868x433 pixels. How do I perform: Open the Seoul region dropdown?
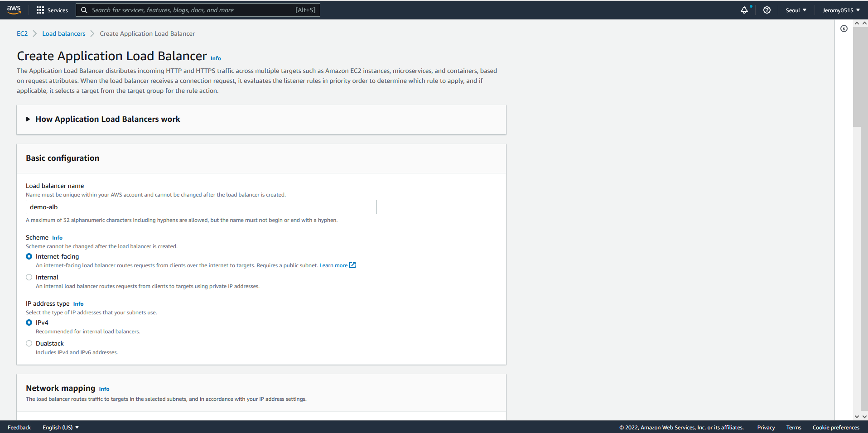(x=796, y=10)
